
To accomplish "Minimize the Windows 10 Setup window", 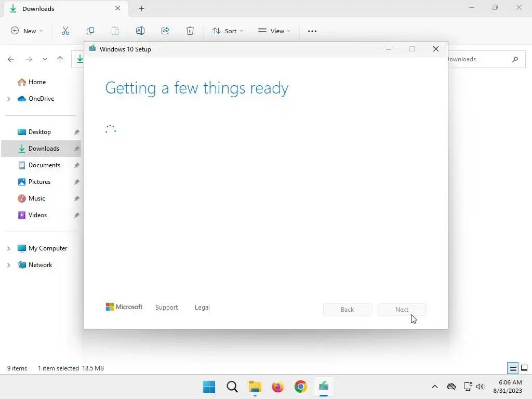I will point(389,49).
